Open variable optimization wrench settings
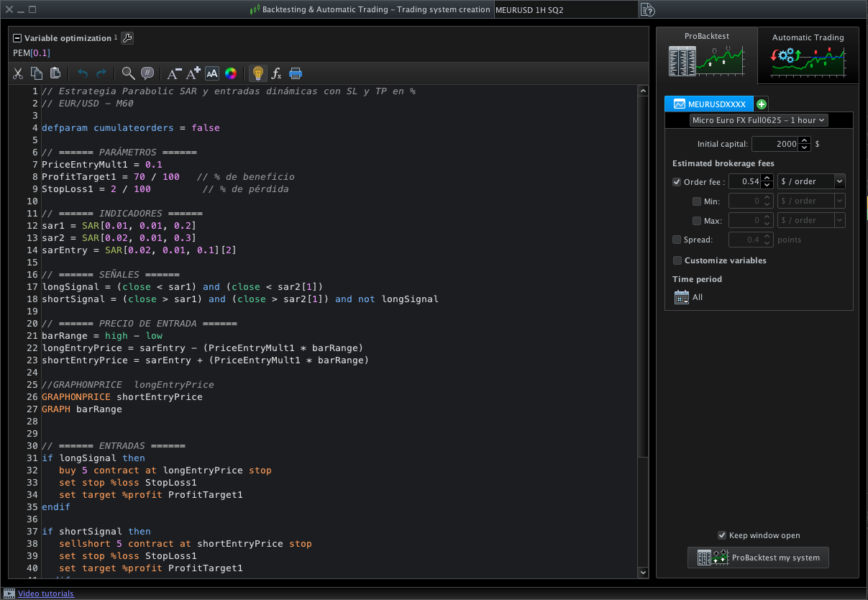The width and height of the screenshot is (868, 600). click(127, 38)
